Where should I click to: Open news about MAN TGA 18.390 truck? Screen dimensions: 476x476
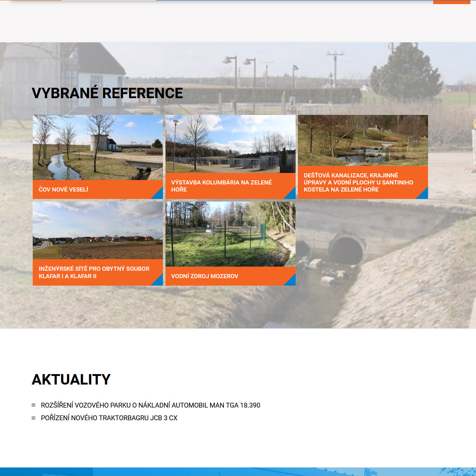[x=151, y=405]
